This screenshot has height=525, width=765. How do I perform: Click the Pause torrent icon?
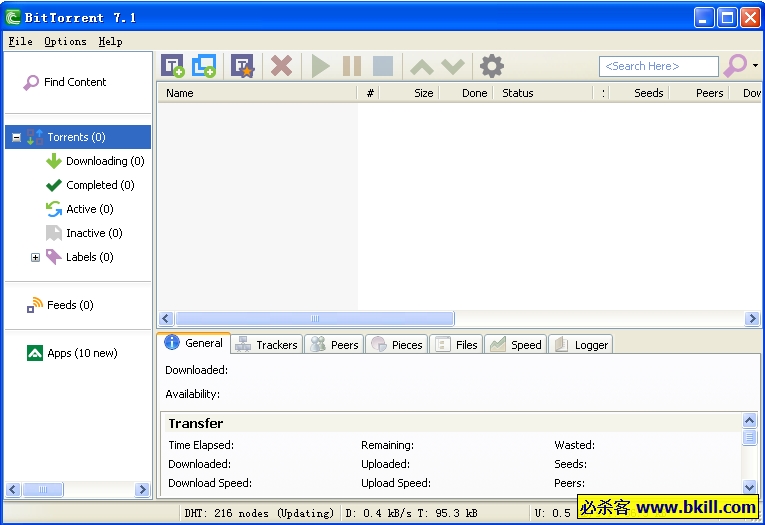[352, 66]
